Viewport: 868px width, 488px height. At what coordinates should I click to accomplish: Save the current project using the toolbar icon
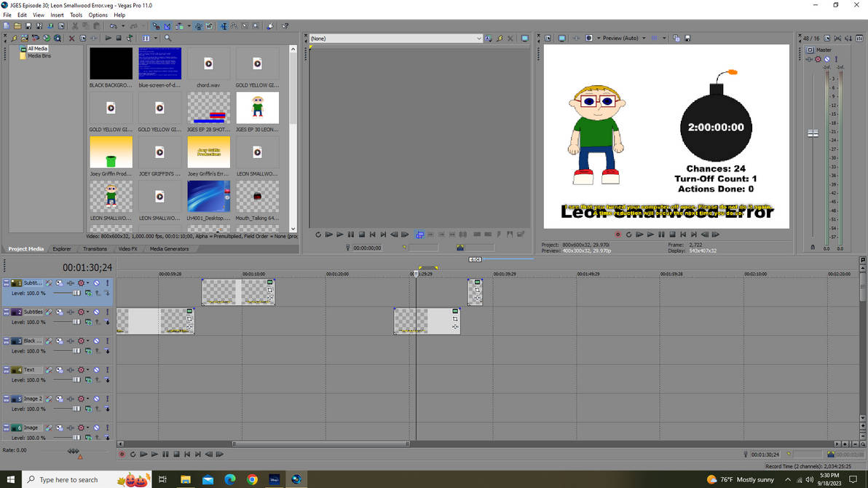click(x=29, y=25)
